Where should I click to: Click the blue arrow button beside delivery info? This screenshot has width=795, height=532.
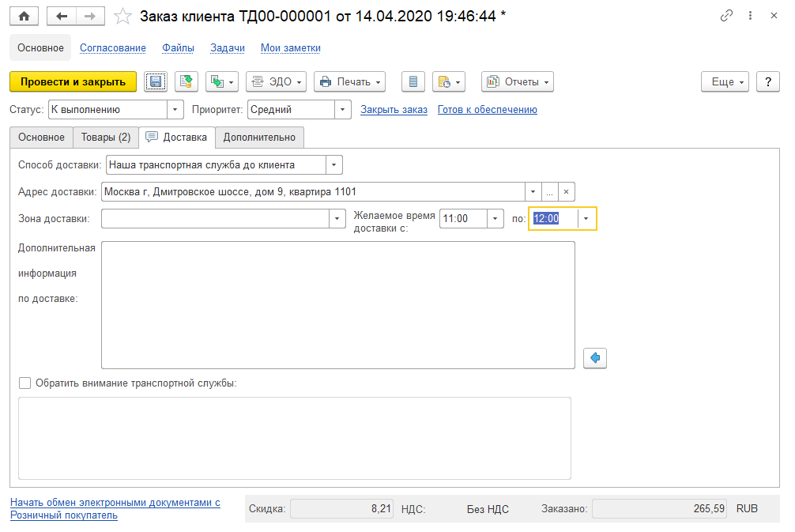595,358
